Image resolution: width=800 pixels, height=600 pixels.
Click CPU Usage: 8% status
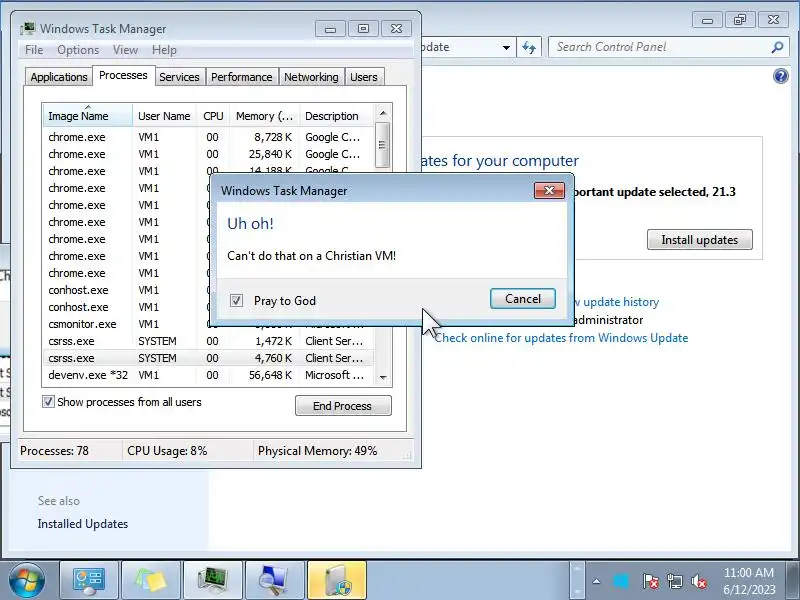167,451
